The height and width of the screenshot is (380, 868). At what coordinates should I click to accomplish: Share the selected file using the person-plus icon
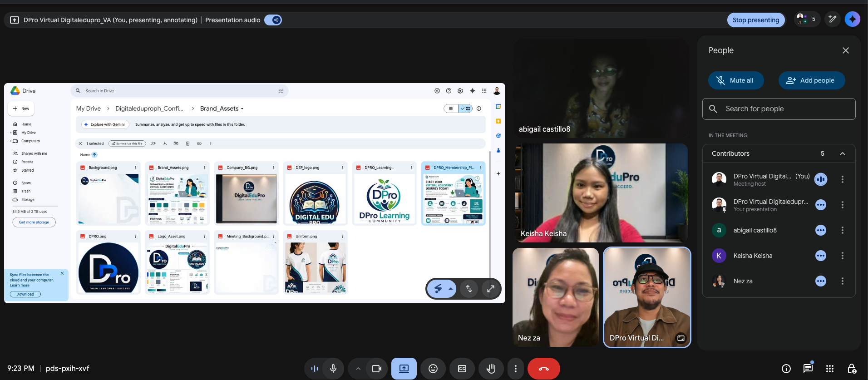tap(153, 143)
